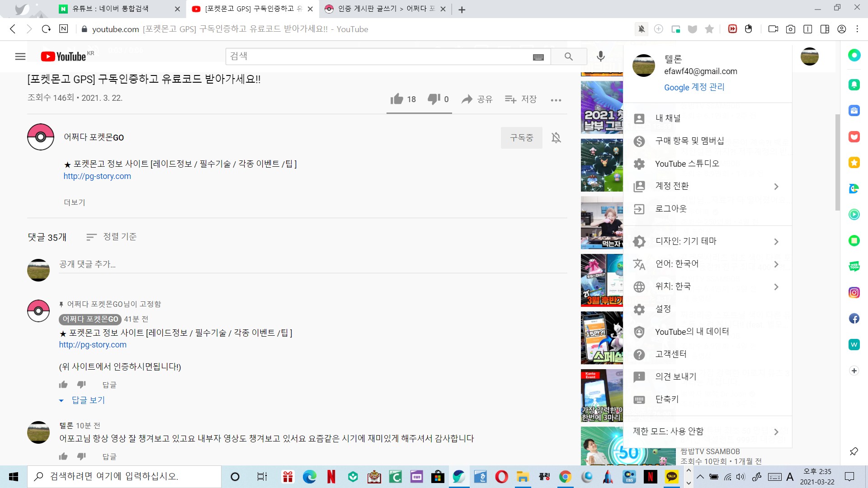Click the Instagram icon in the browser sidebar
868x488 pixels.
854,292
